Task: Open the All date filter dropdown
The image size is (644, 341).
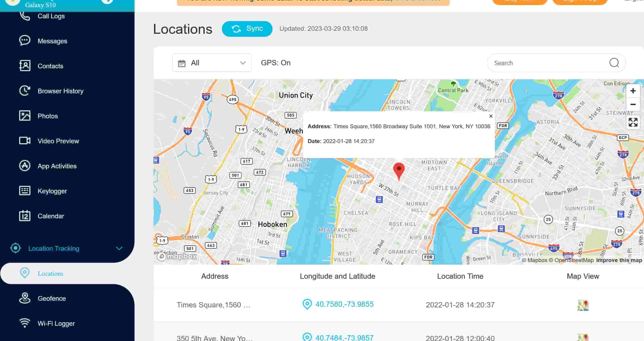Action: (211, 63)
